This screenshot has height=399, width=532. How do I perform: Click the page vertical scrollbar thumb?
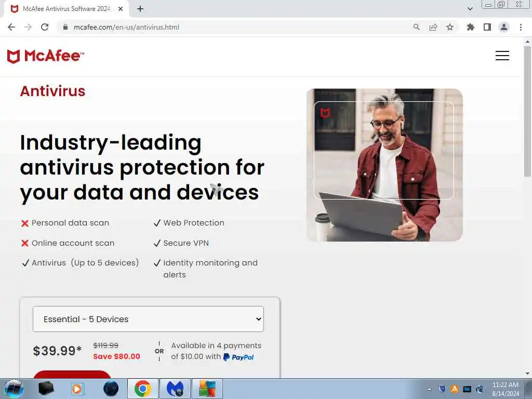point(527,112)
